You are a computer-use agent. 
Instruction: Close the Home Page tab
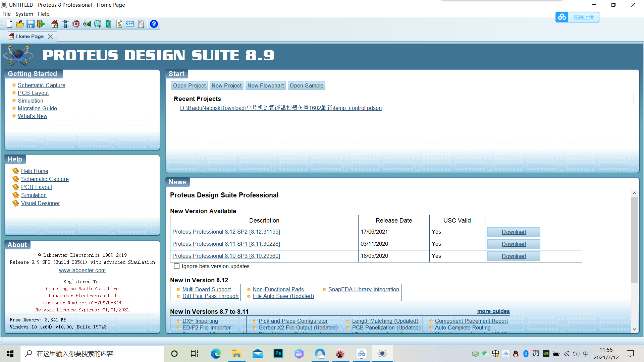[x=50, y=36]
